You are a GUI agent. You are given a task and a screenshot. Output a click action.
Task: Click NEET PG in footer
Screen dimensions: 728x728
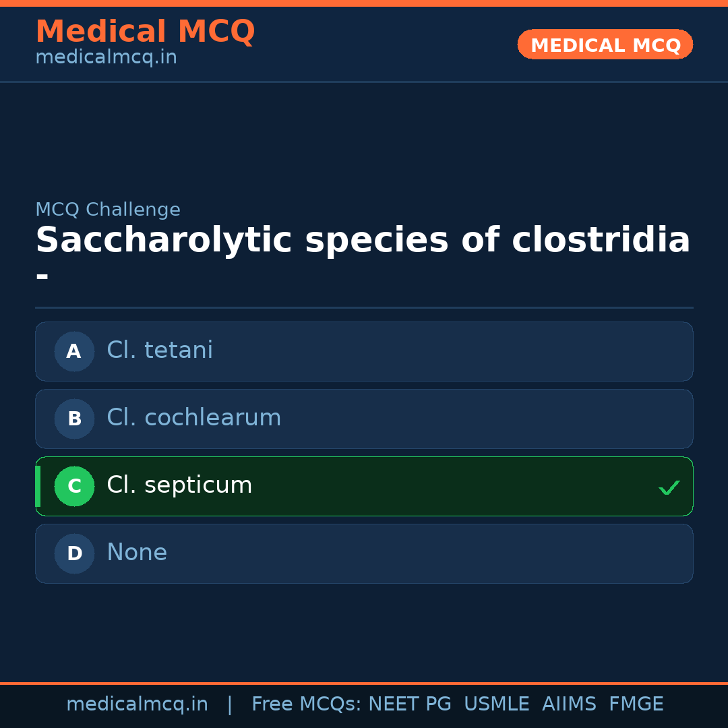[x=410, y=704]
